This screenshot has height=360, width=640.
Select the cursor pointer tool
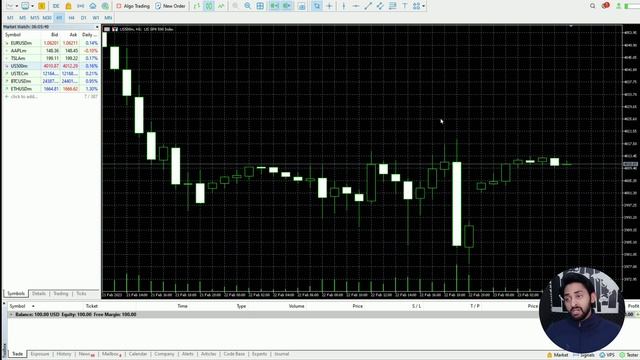coord(317,6)
